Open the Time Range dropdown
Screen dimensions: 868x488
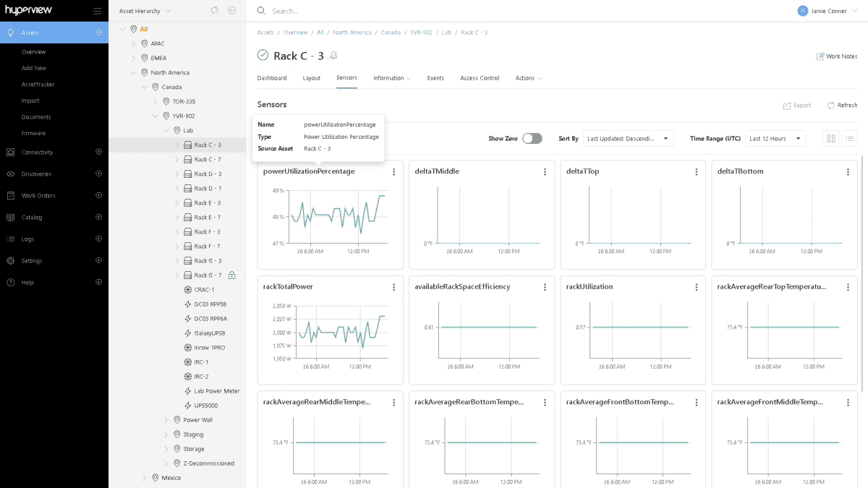click(775, 138)
